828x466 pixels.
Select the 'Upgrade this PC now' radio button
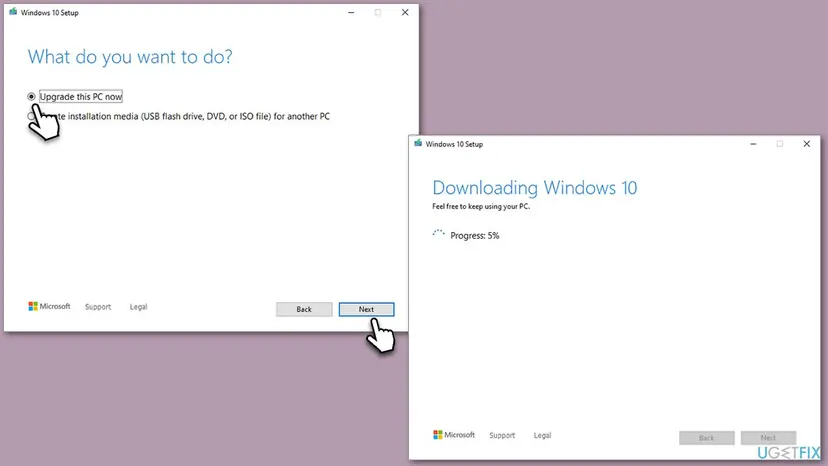tap(31, 97)
